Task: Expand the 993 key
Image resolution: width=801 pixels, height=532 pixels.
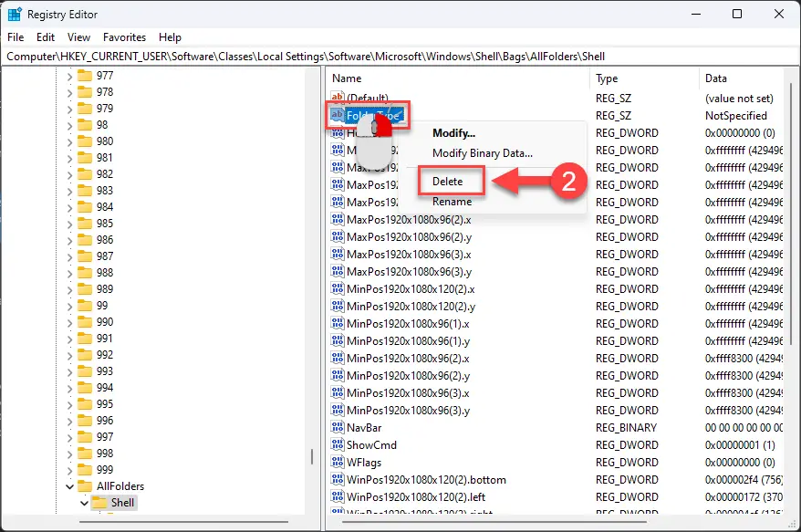Action: tap(69, 372)
